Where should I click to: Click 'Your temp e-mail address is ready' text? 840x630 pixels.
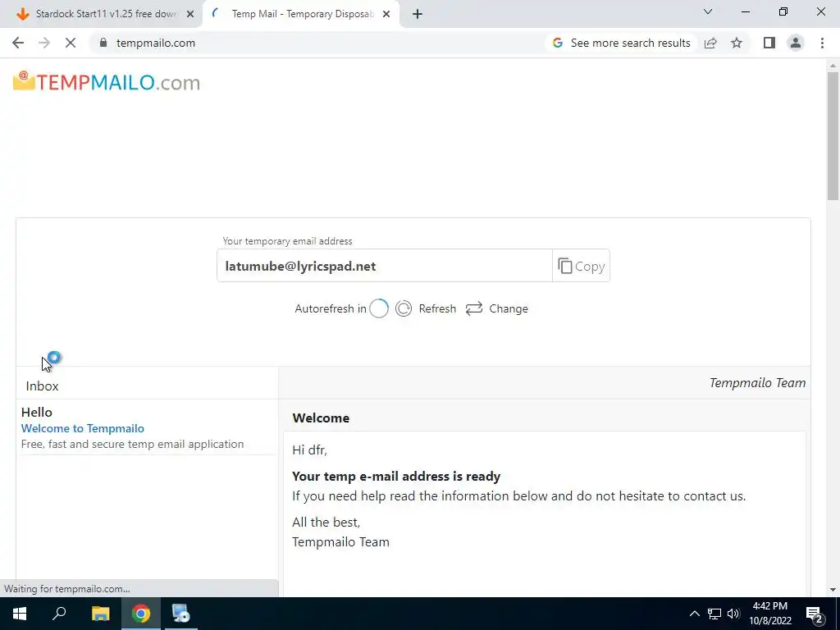[396, 477]
